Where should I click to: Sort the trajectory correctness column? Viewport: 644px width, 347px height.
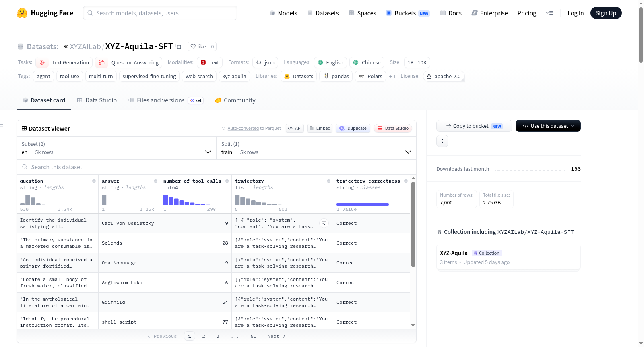click(x=406, y=181)
